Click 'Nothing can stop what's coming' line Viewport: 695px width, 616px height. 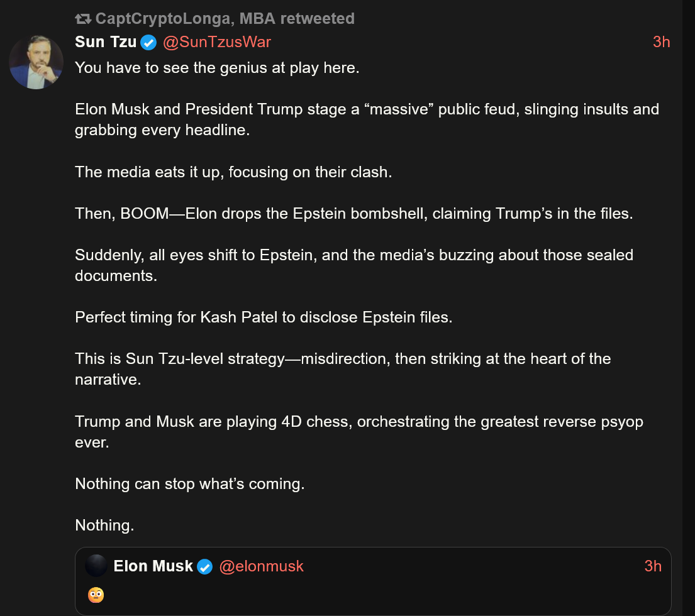pos(190,484)
